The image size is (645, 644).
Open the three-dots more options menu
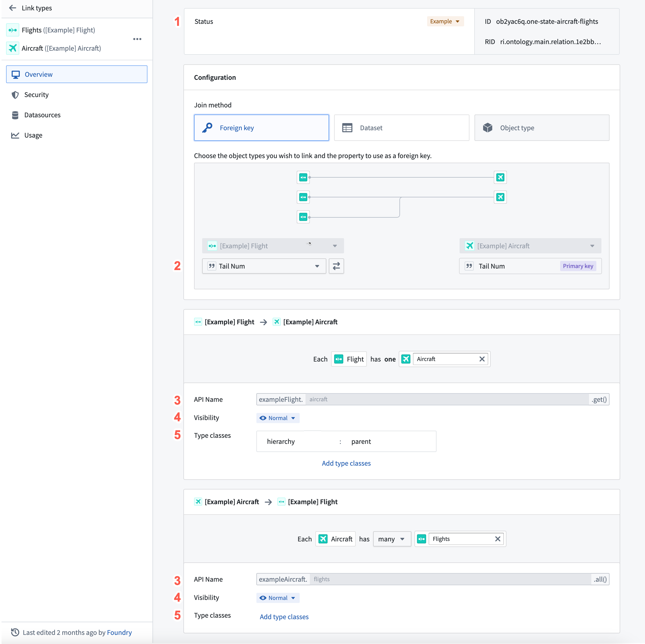137,39
